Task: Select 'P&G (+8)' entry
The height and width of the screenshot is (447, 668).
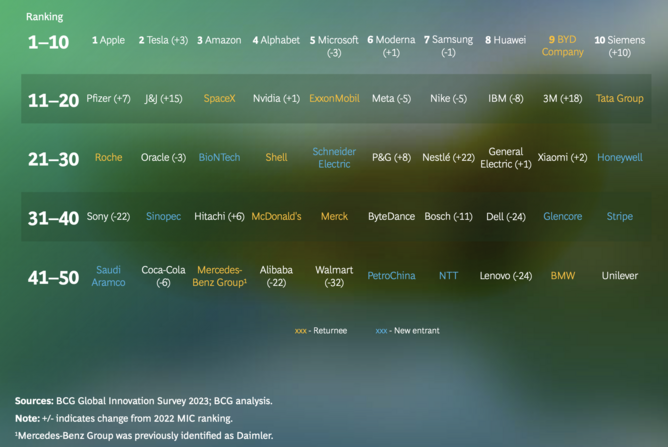Action: tap(391, 157)
